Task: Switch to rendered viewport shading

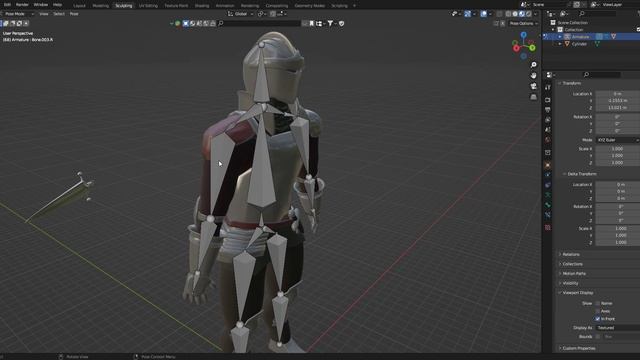Action: coord(529,14)
